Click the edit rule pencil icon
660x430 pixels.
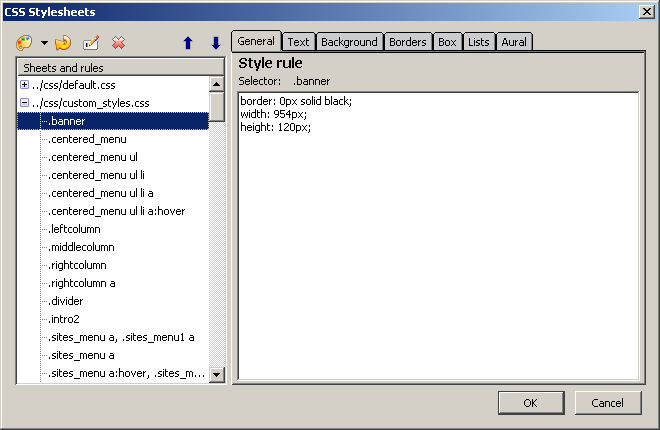click(x=91, y=42)
